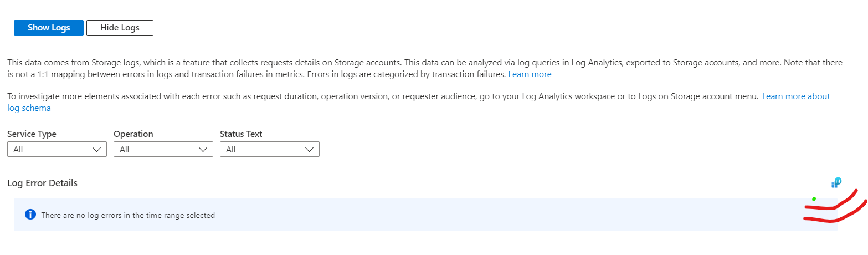Open the Log Analytics query icon

[x=836, y=182]
